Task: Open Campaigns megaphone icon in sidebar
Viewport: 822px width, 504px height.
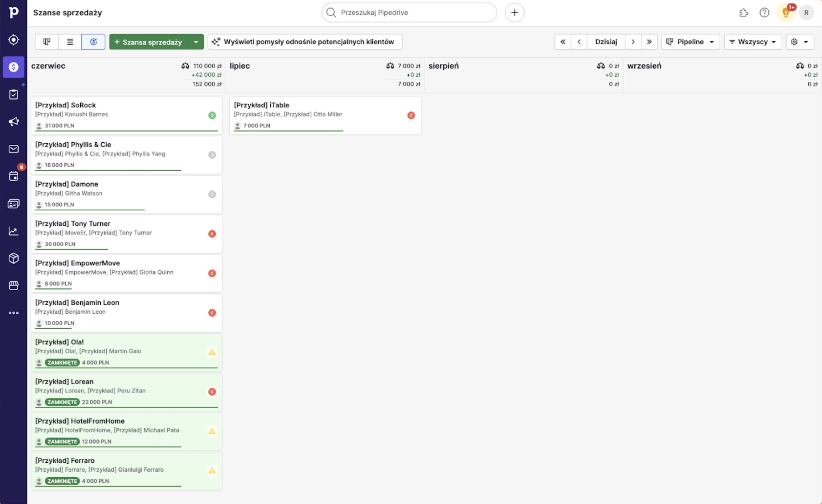Action: click(13, 122)
